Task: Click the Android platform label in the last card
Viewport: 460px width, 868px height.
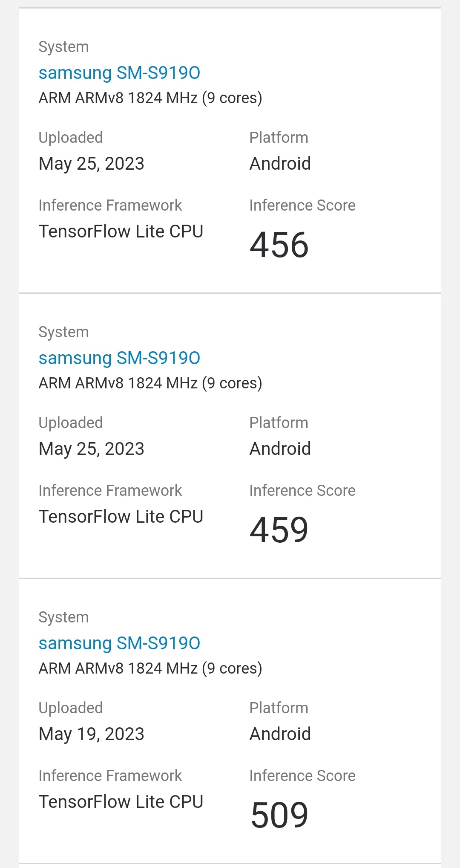Action: [280, 734]
